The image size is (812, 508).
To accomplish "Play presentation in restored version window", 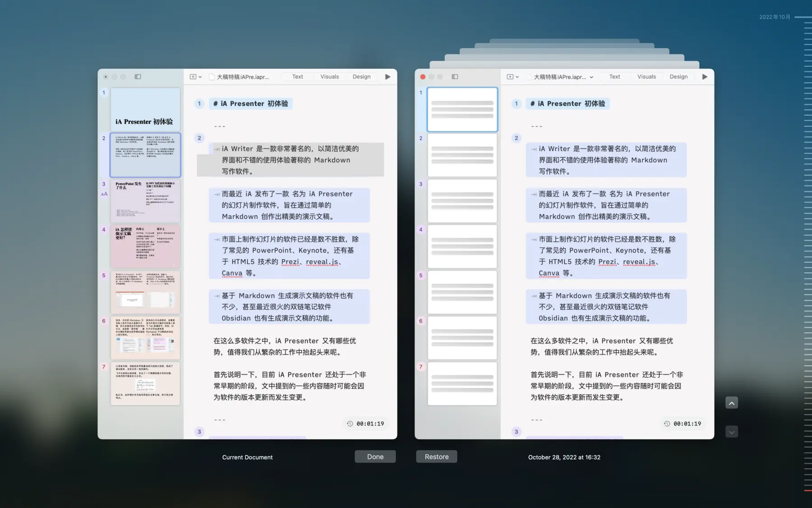I will [x=705, y=77].
